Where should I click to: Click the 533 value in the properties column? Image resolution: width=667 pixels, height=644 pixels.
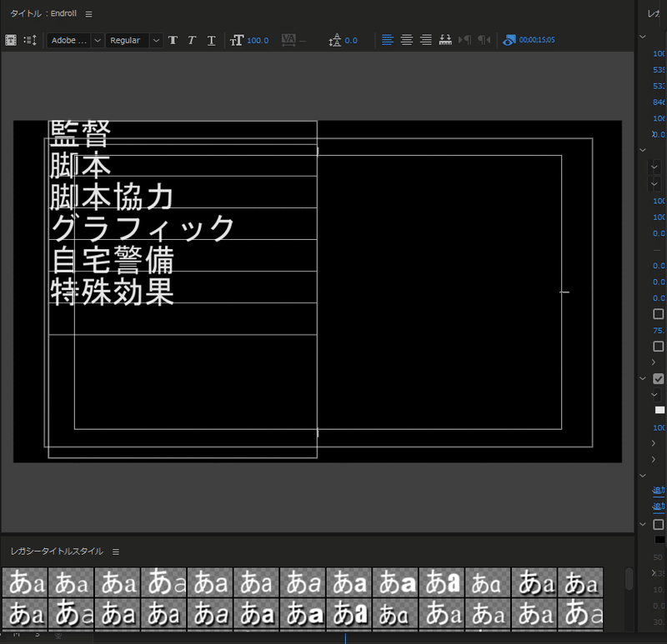[659, 86]
